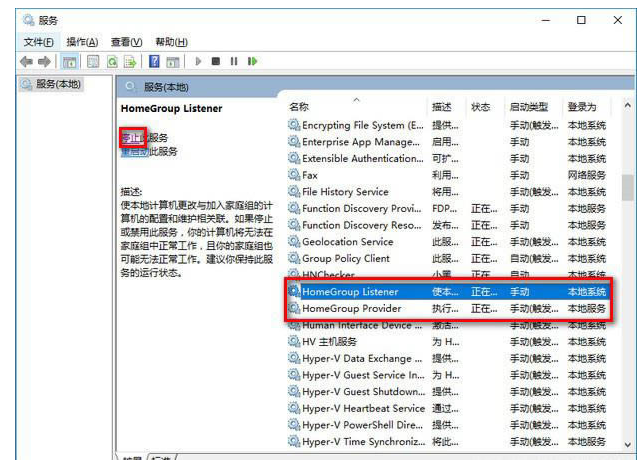
Task: Open the blue Help toolbar icon
Action: pos(155,61)
